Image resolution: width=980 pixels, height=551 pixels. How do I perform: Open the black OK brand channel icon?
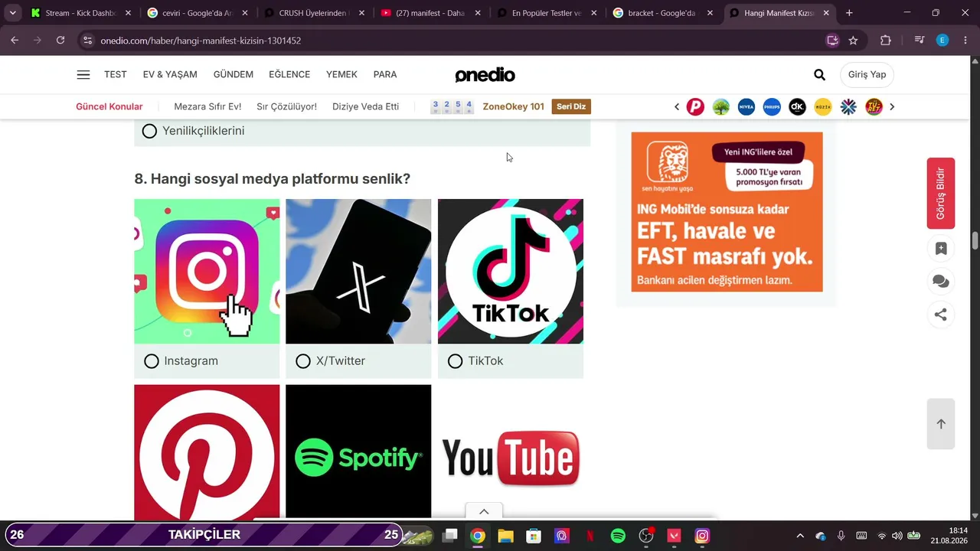click(797, 107)
